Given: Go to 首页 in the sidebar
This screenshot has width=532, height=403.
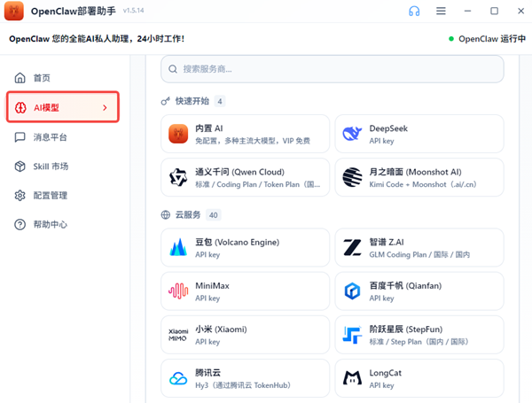Looking at the screenshot, I should point(63,78).
